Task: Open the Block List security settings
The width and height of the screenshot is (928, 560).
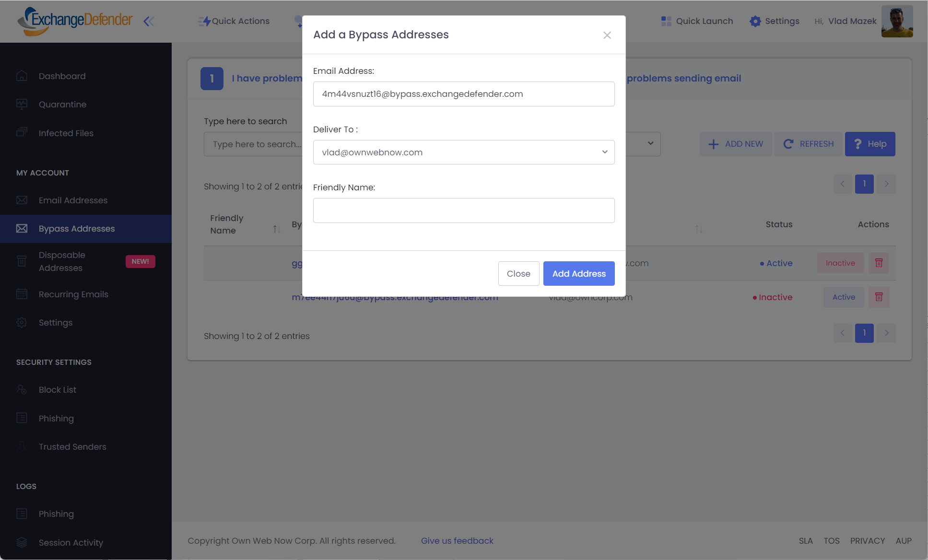Action: pyautogui.click(x=57, y=390)
